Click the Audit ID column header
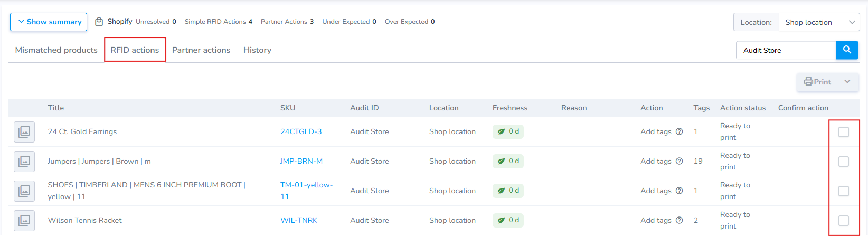 (x=364, y=108)
